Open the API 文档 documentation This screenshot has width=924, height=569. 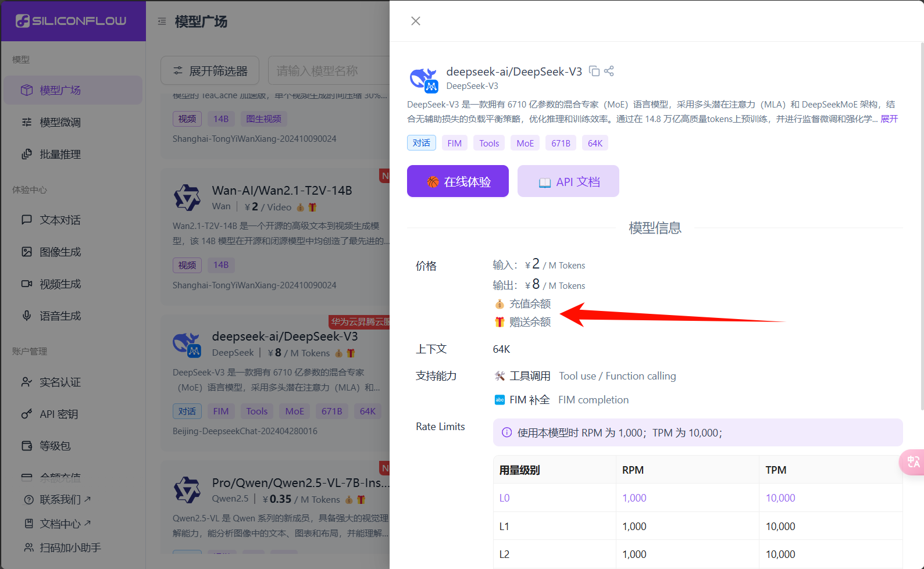pos(568,181)
